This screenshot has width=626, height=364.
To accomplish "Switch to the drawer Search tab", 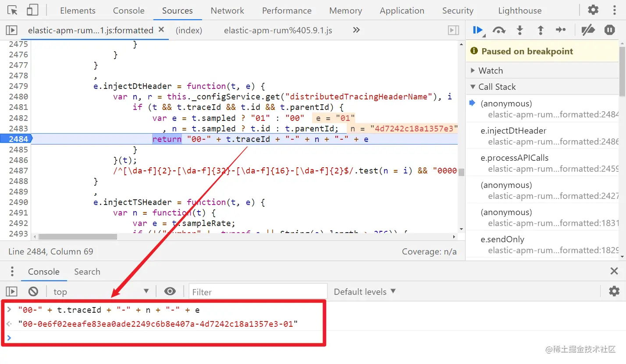I will tap(87, 272).
